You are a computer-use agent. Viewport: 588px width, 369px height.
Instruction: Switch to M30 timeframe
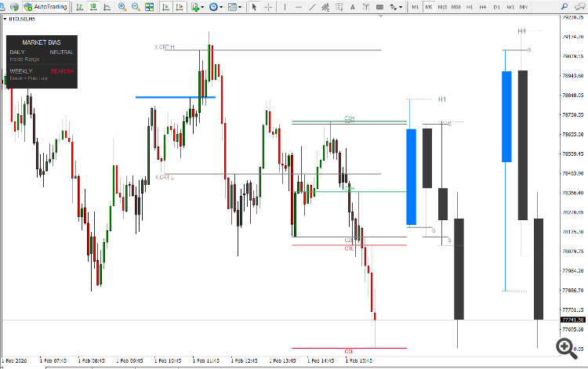tap(456, 7)
